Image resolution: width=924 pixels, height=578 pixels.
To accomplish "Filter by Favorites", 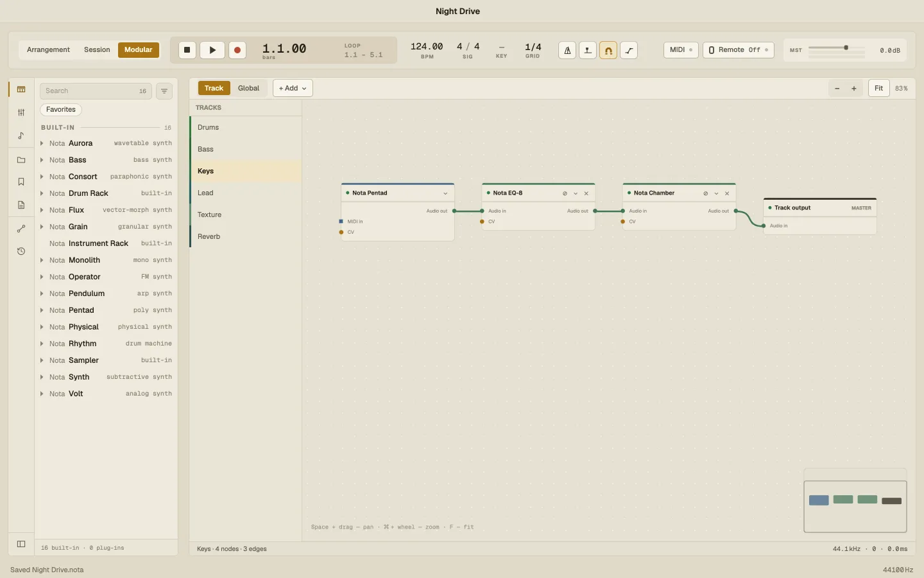I will tap(61, 110).
